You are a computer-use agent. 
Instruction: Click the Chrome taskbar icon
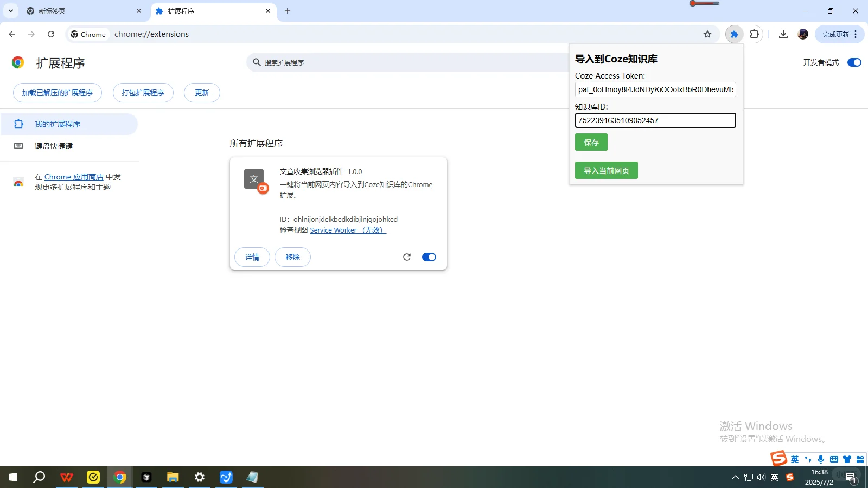pyautogui.click(x=120, y=477)
